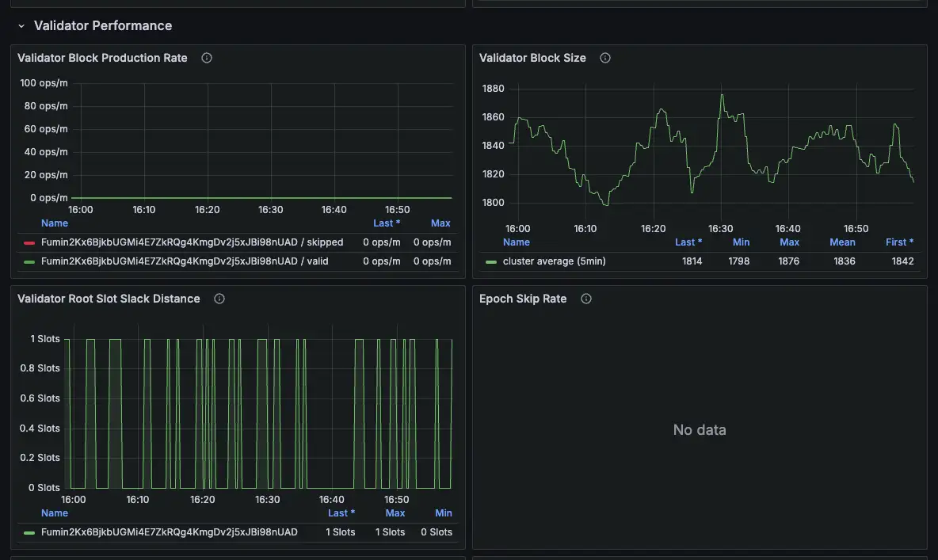This screenshot has width=938, height=560.
Task: Click the Validator Performance row title
Action: [103, 26]
